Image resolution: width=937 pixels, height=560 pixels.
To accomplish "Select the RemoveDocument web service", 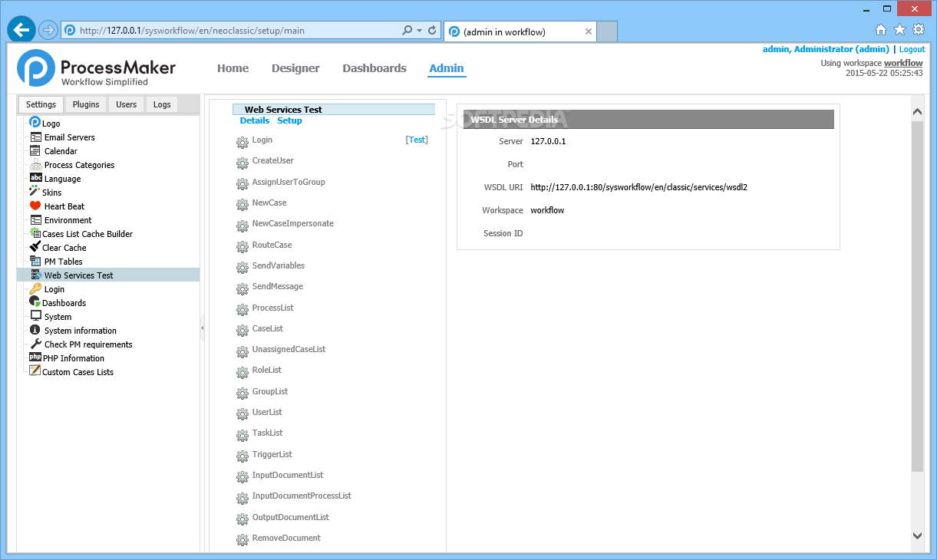I will [286, 538].
